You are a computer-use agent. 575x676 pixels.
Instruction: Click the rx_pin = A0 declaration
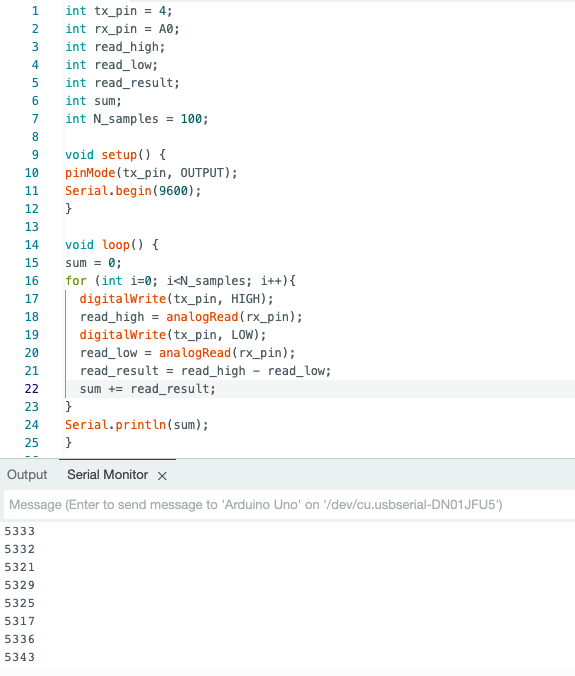[122, 29]
